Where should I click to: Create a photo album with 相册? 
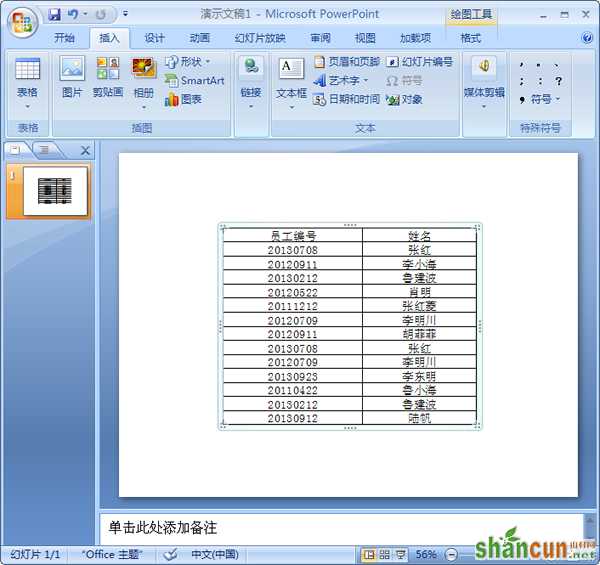[143, 78]
